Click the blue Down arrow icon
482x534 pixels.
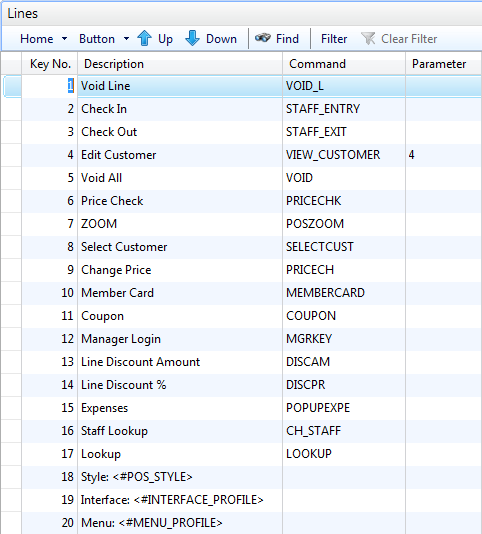pyautogui.click(x=192, y=38)
